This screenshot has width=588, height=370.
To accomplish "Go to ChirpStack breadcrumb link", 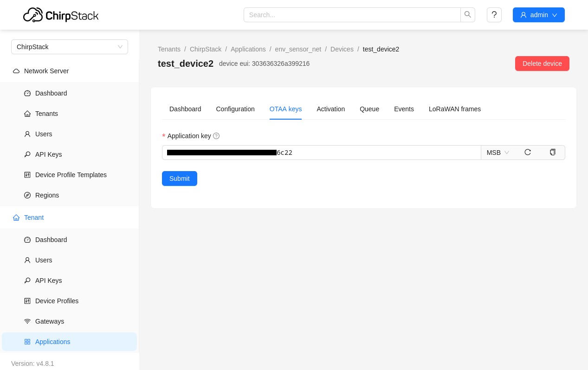I will 206,49.
